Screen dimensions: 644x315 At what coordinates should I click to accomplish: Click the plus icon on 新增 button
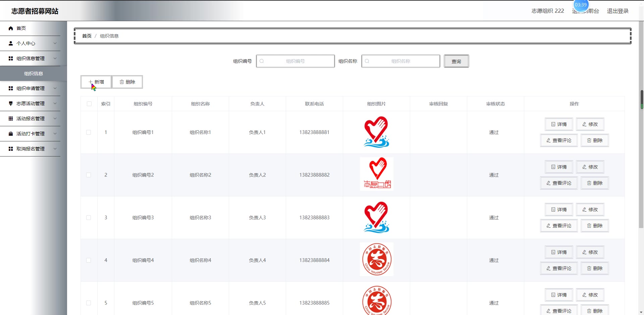(91, 82)
